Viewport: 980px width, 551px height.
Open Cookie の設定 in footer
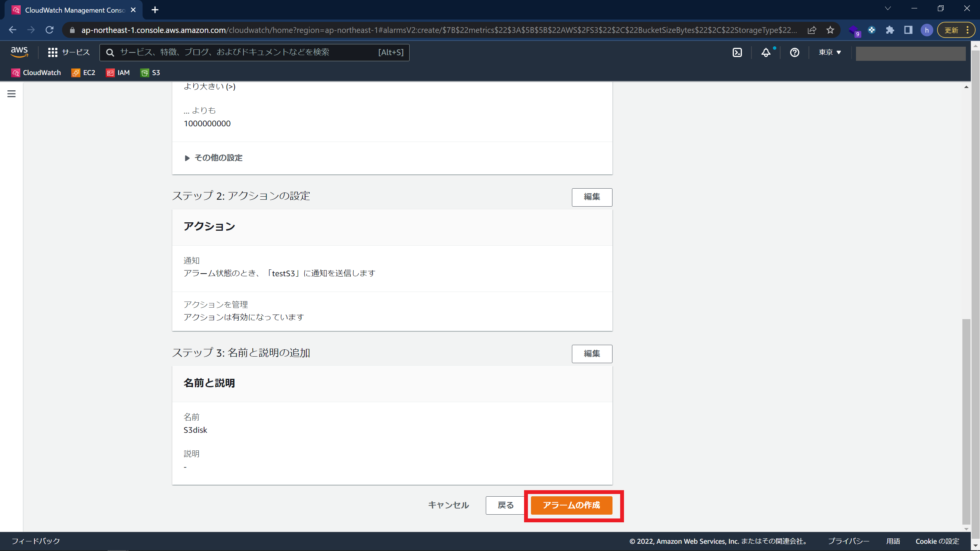tap(938, 541)
